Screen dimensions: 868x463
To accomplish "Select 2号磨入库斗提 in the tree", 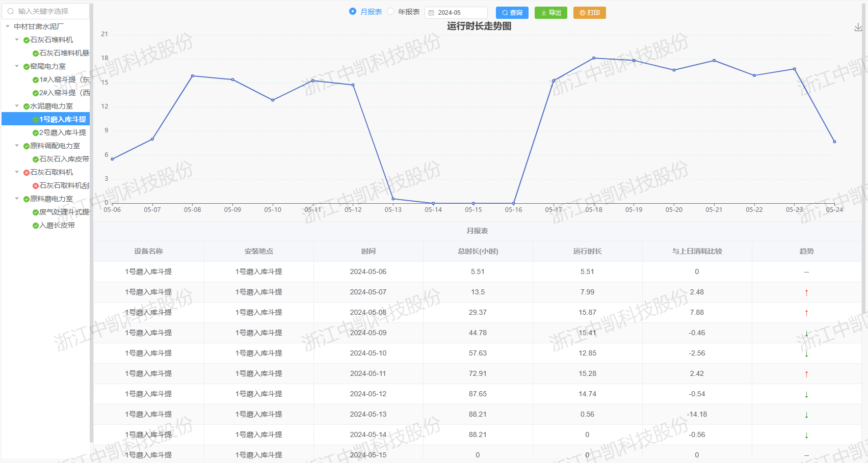I will [x=62, y=132].
